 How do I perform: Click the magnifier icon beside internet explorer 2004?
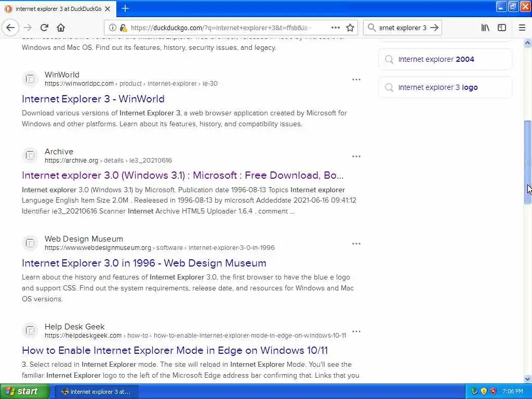[389, 59]
